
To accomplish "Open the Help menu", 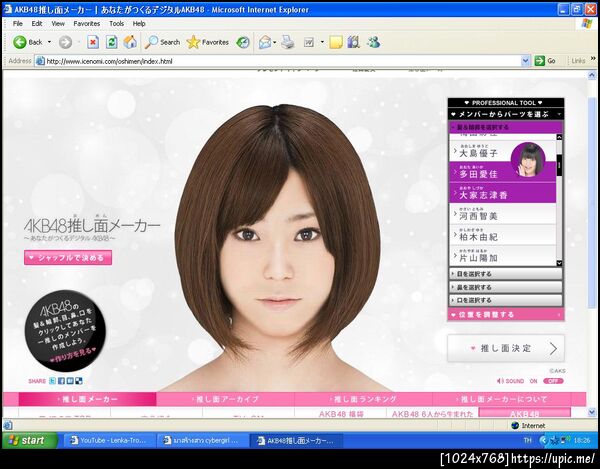I will 139,24.
